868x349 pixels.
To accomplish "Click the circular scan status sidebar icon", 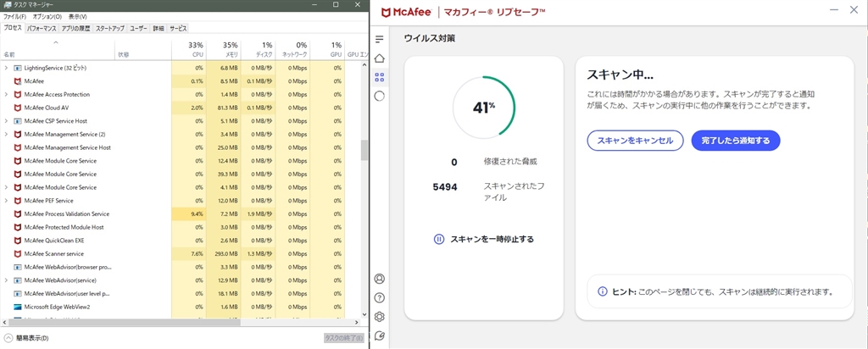I will (379, 96).
